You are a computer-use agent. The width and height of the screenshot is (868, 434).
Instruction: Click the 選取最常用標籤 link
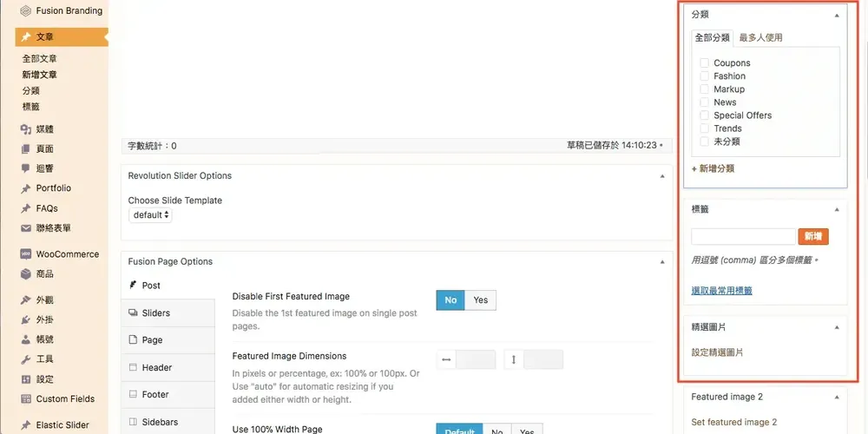(x=722, y=291)
